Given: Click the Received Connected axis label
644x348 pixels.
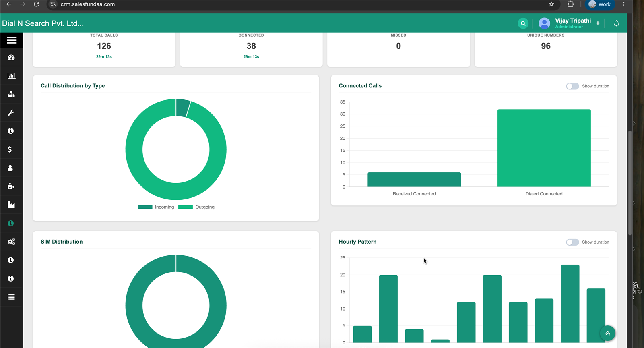Looking at the screenshot, I should click(x=414, y=194).
